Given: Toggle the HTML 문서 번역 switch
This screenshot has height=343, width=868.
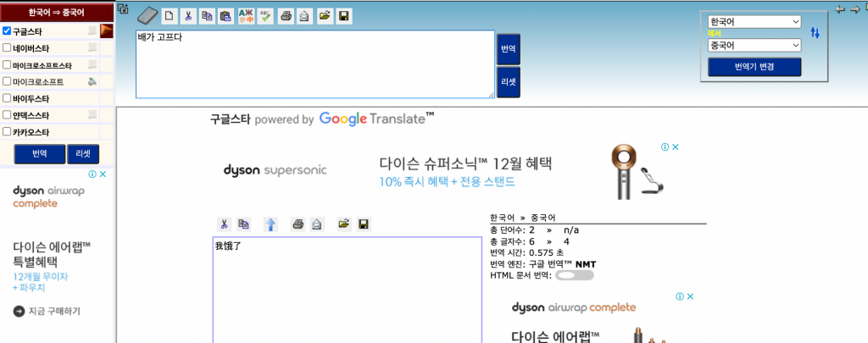Looking at the screenshot, I should [x=574, y=275].
